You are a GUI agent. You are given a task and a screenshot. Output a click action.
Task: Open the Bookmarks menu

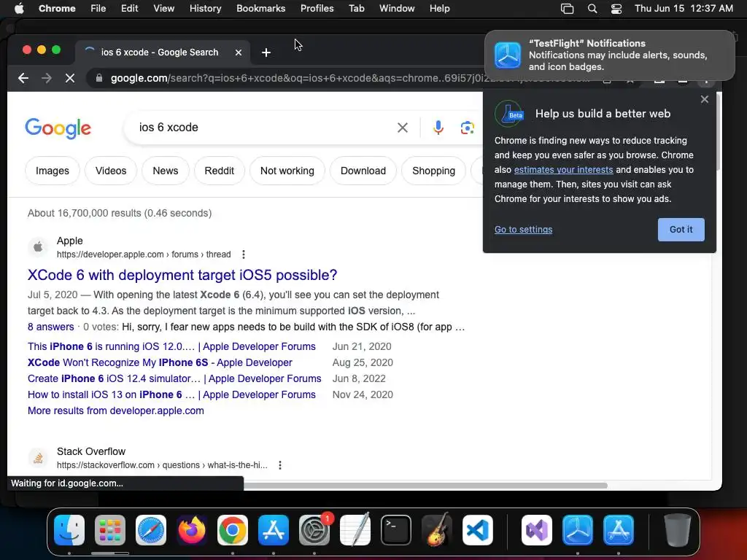(261, 9)
